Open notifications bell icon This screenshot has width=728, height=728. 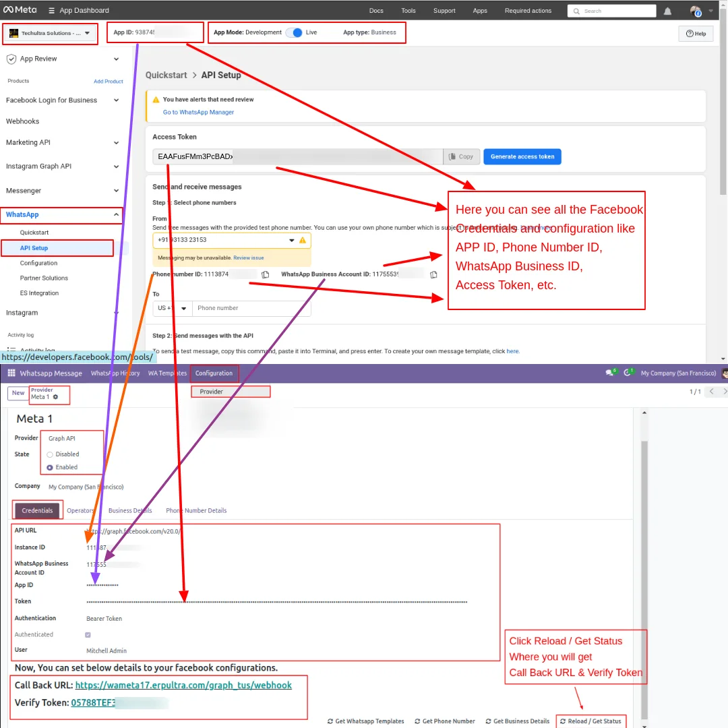click(x=667, y=11)
